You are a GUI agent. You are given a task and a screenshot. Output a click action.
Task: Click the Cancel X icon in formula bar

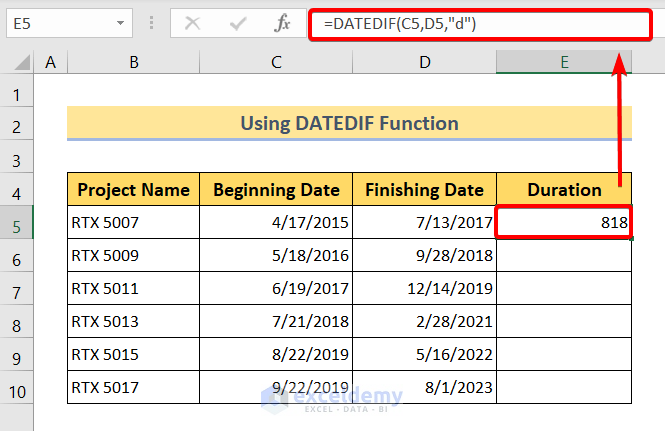(193, 22)
